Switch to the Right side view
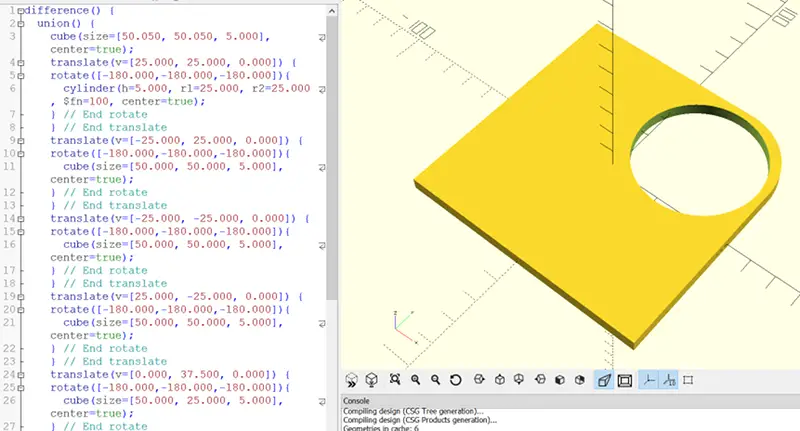 point(479,380)
